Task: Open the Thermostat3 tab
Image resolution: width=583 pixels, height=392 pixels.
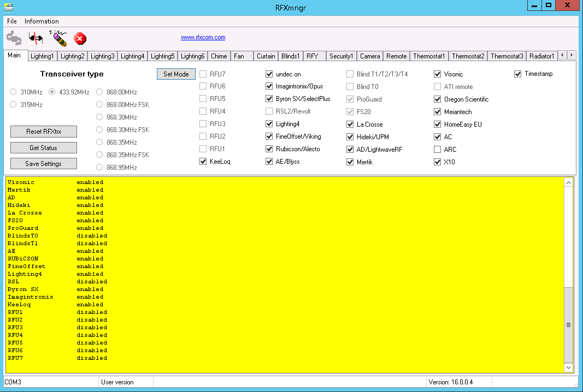Action: (507, 56)
